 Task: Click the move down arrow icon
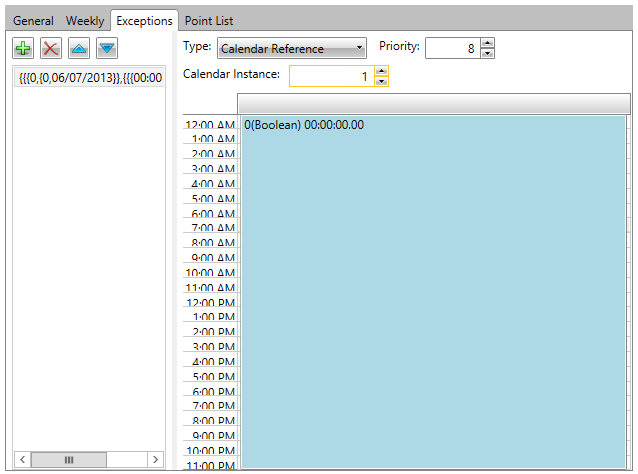(x=107, y=48)
